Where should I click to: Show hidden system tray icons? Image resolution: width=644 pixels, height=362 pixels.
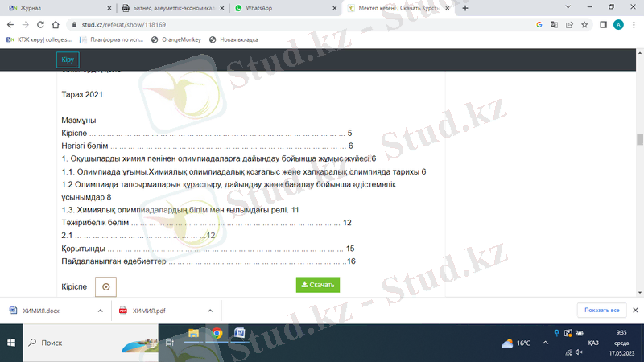click(545, 343)
